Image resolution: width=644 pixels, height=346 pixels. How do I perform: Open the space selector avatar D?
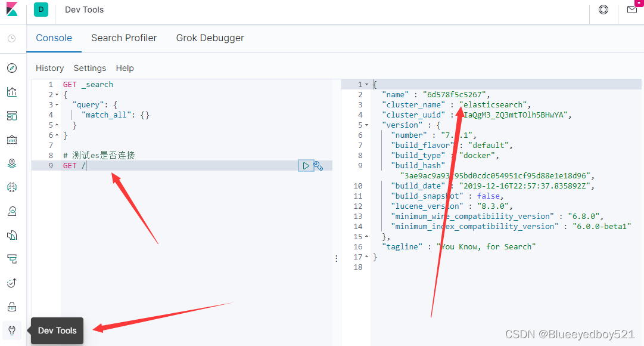[41, 10]
